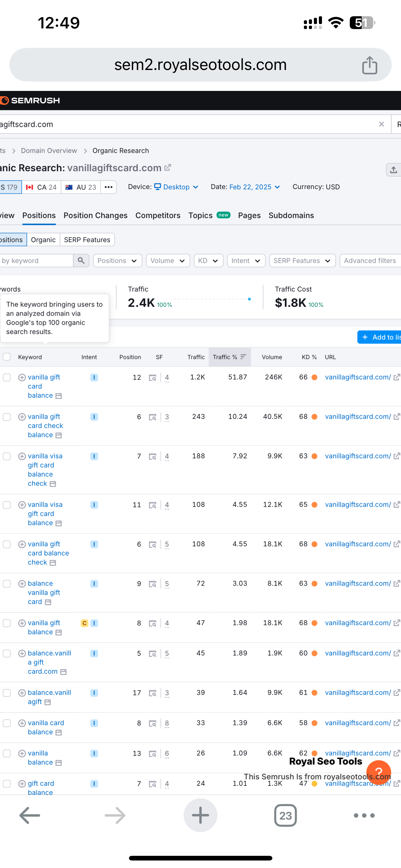Image resolution: width=401 pixels, height=868 pixels.
Task: Open new tab with plus button
Action: (200, 816)
